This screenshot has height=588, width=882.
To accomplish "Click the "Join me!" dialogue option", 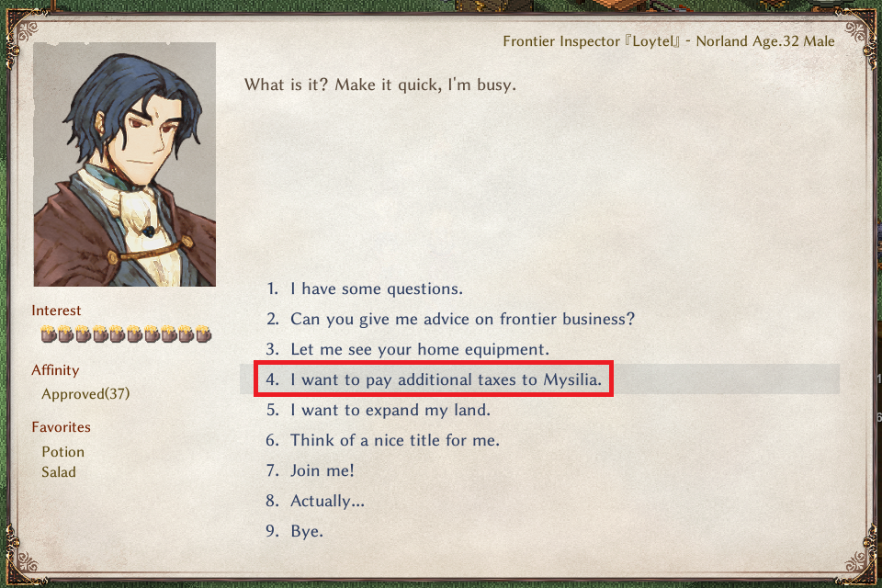I will point(310,471).
